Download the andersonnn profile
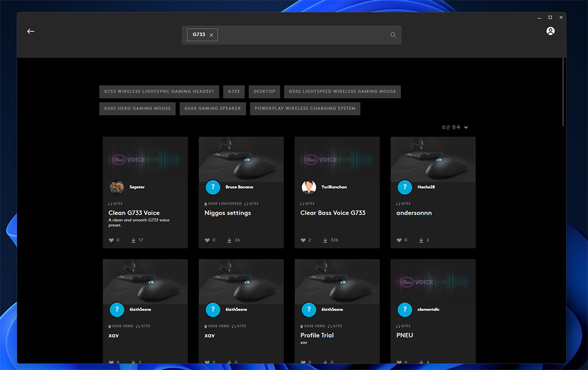Viewport: 588px width, 370px height. click(421, 240)
